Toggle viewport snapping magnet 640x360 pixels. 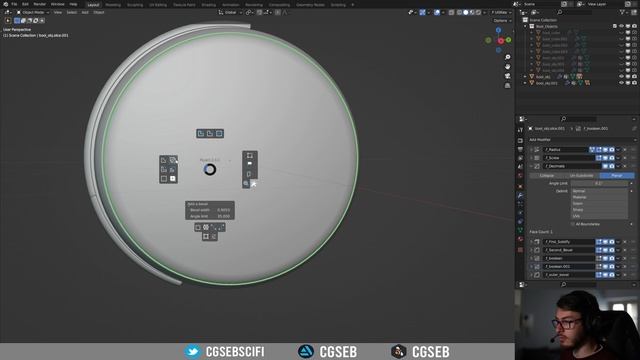260,13
